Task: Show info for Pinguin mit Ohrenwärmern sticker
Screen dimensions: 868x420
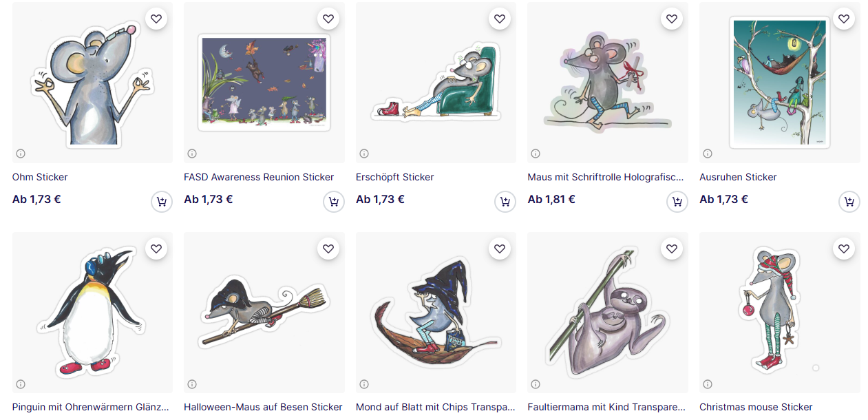Action: (x=21, y=384)
